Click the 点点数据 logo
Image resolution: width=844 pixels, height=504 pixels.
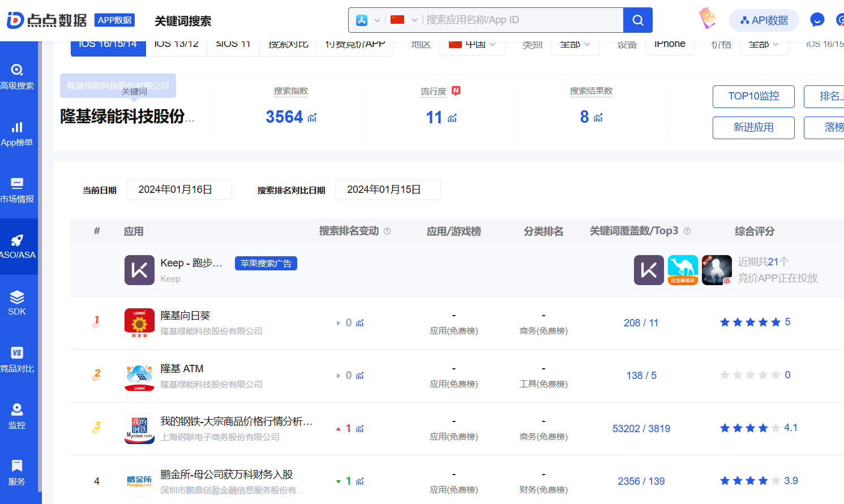pyautogui.click(x=46, y=20)
